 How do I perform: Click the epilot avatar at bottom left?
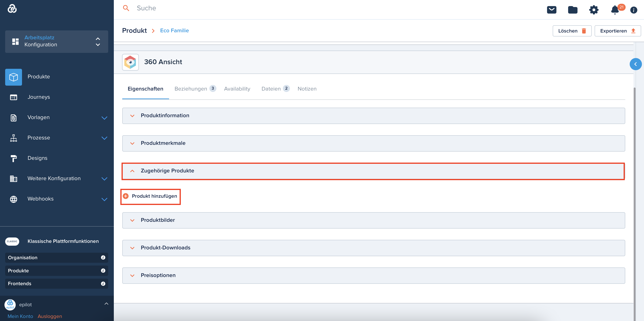(10, 305)
